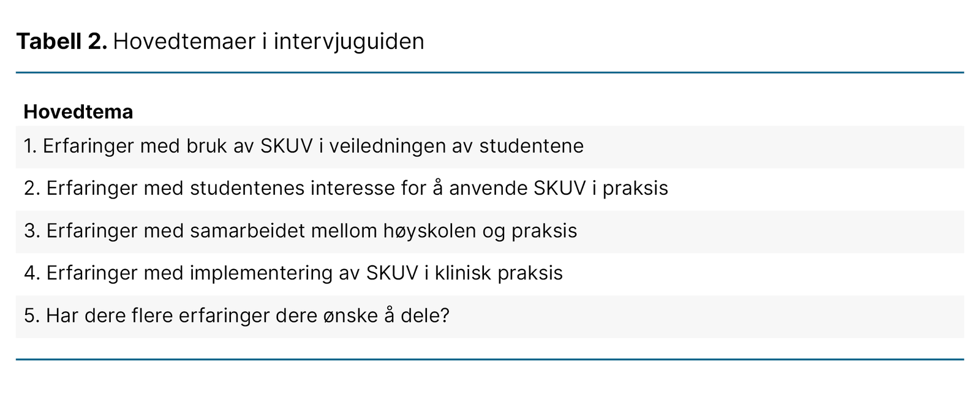Viewport: 980px width, 394px height.
Task: Click "klinisk praksis" in row four
Action: click(499, 273)
